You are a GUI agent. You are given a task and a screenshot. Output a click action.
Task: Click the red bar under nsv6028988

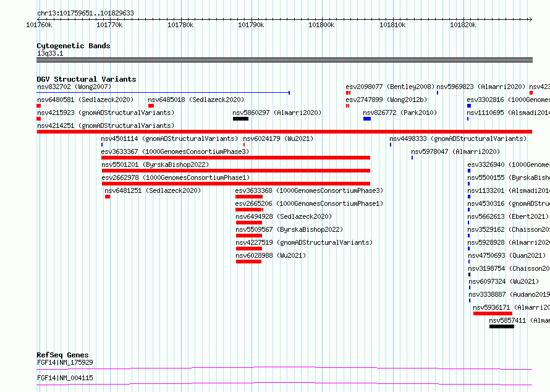click(248, 262)
